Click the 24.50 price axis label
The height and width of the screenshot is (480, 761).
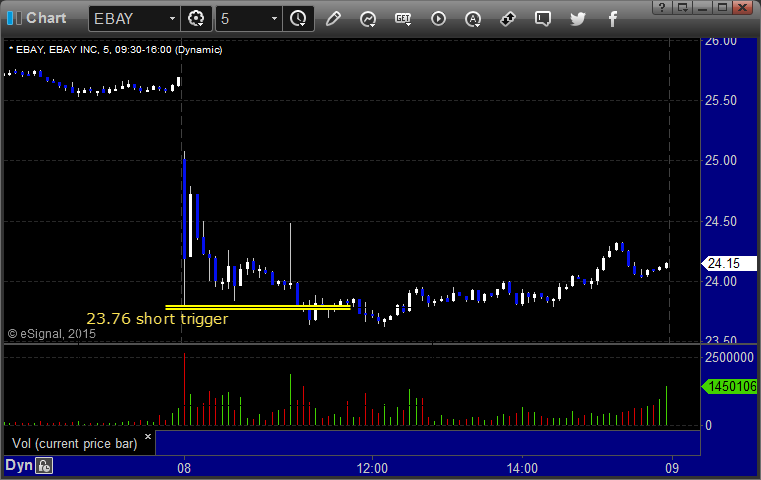(721, 221)
